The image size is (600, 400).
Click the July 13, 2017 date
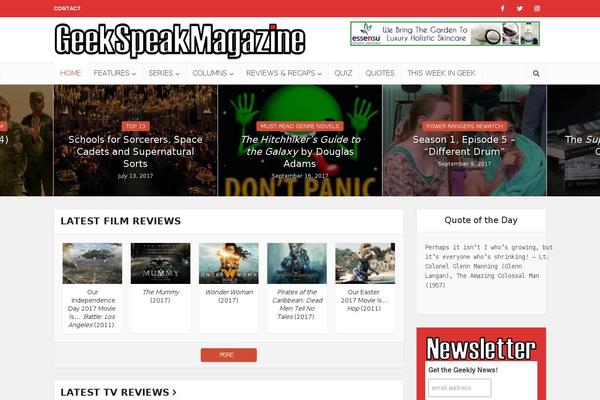tap(135, 176)
